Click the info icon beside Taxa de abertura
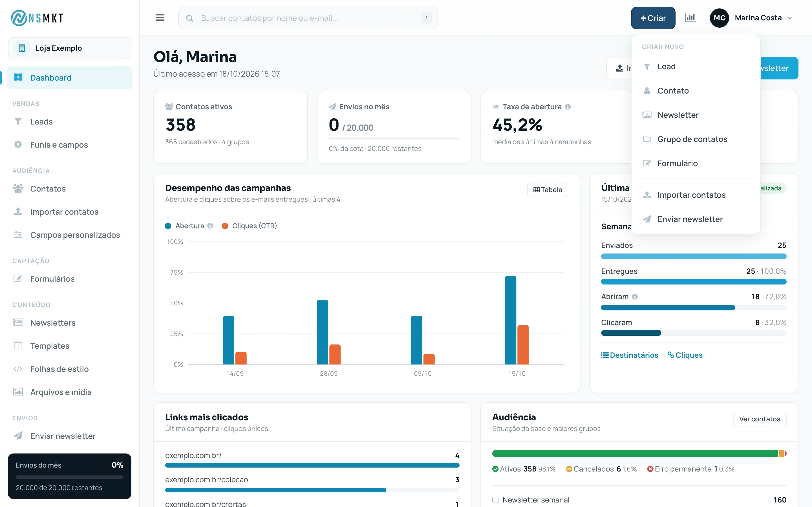This screenshot has width=812, height=507. click(568, 107)
